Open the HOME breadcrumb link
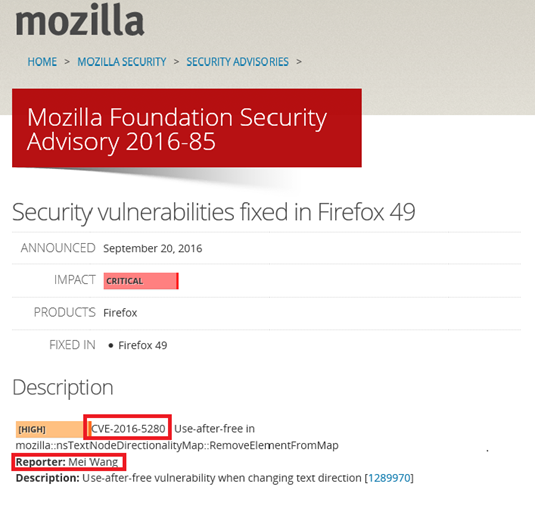Image resolution: width=535 pixels, height=515 pixels. pos(42,62)
